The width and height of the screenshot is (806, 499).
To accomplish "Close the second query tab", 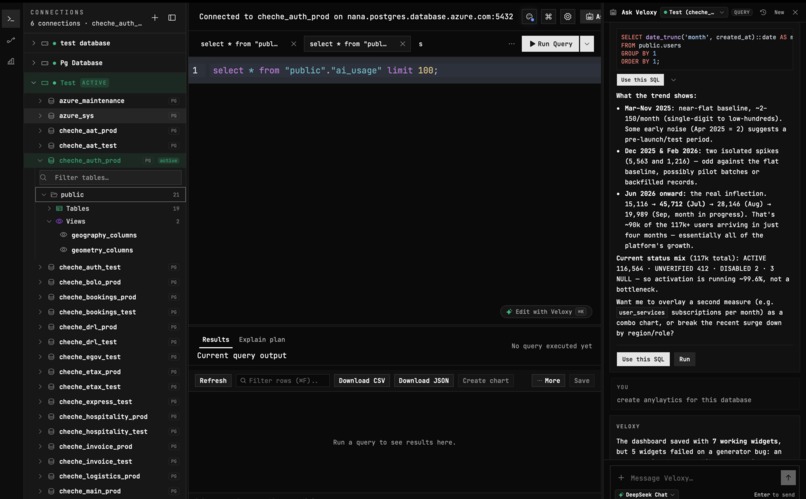I will (x=402, y=44).
